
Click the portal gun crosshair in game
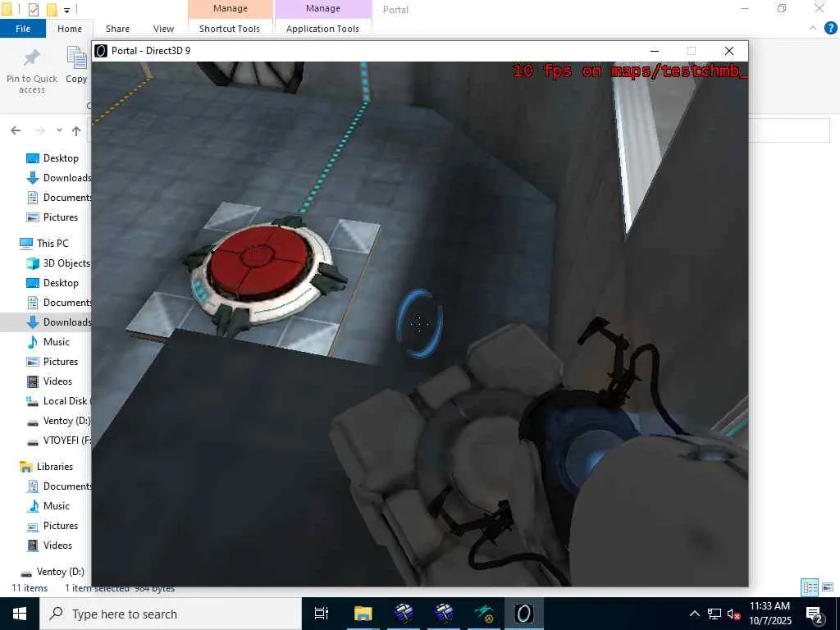pos(419,323)
